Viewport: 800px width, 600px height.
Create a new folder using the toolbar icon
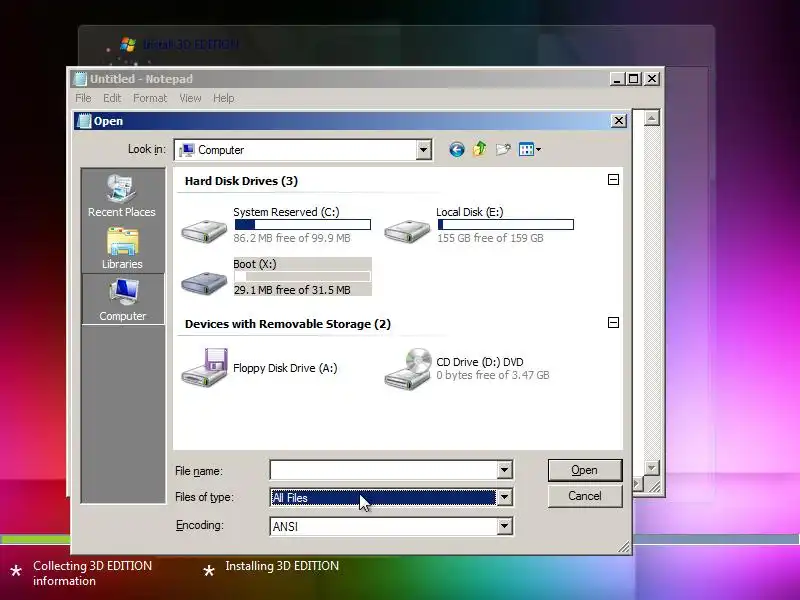503,149
